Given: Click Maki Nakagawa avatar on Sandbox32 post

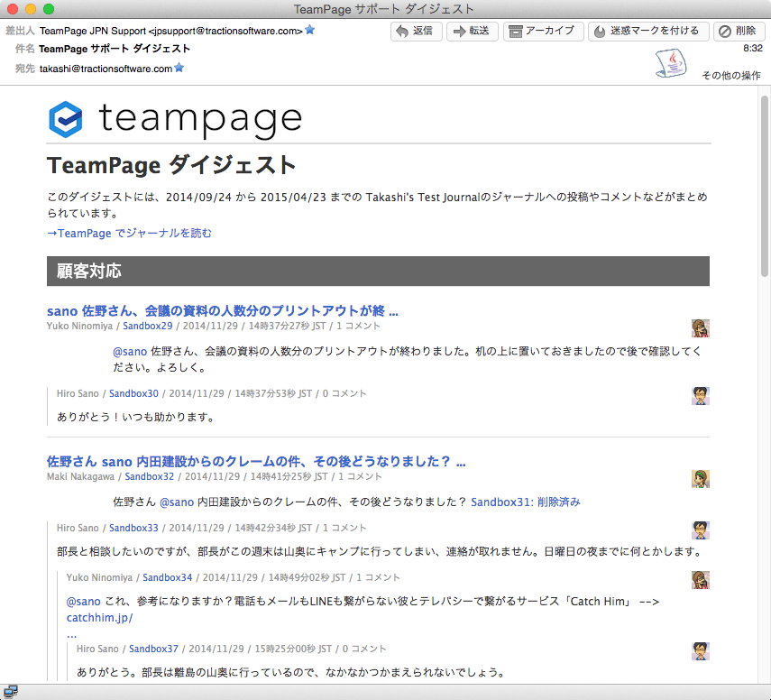Looking at the screenshot, I should coord(701,479).
